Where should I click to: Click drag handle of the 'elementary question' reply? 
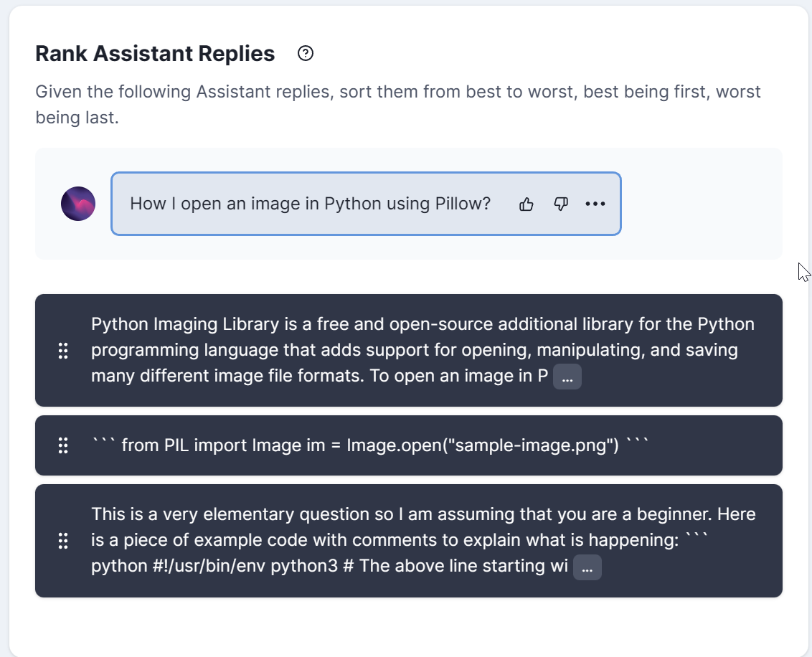tap(63, 542)
